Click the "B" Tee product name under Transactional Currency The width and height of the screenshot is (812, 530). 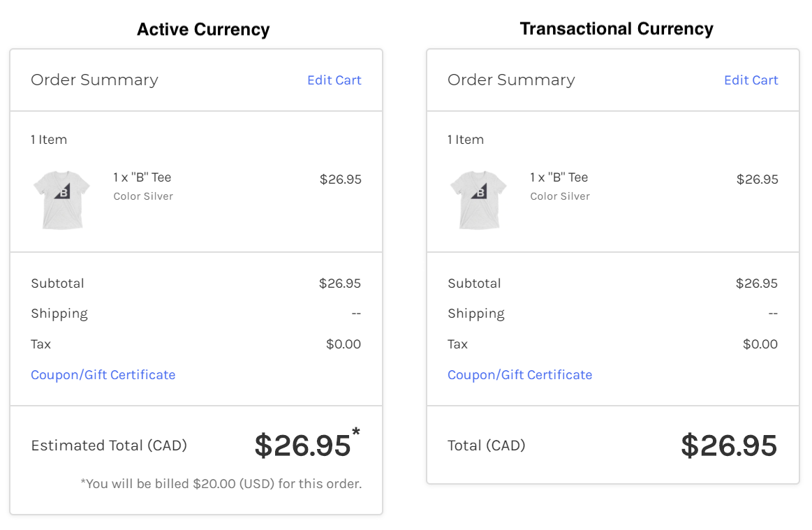[559, 177]
